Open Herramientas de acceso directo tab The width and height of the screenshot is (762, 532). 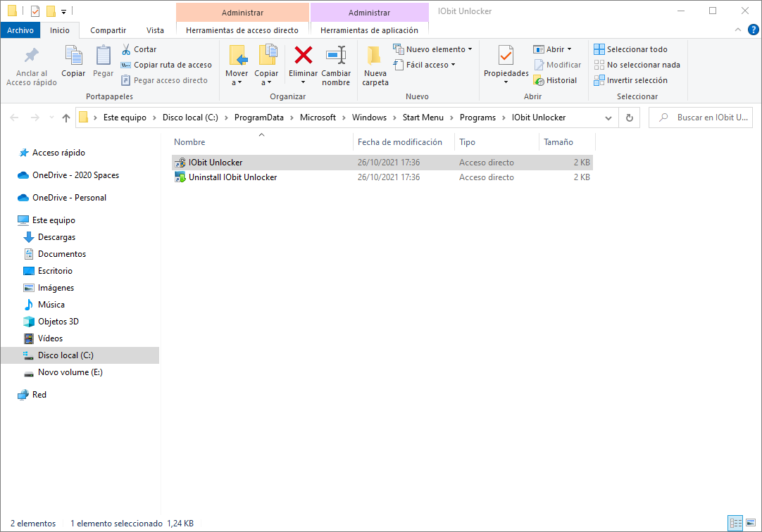(242, 30)
